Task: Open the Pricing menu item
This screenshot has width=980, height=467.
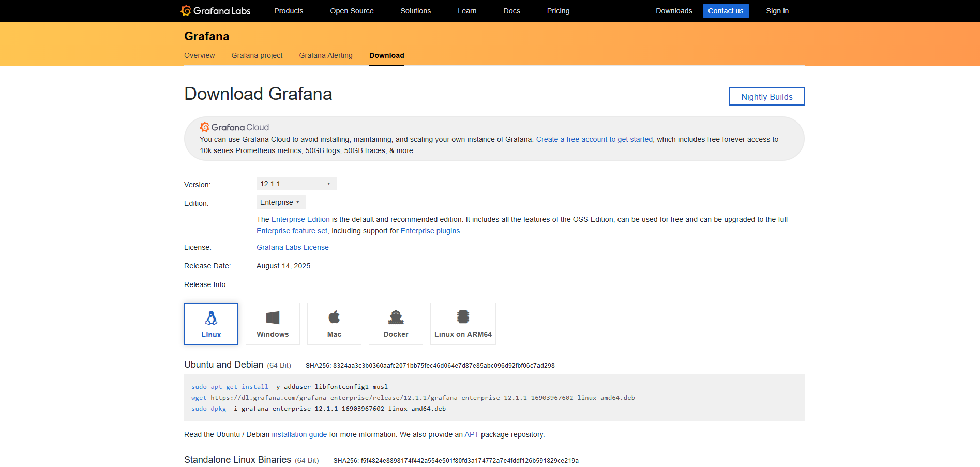Action: 558,10
